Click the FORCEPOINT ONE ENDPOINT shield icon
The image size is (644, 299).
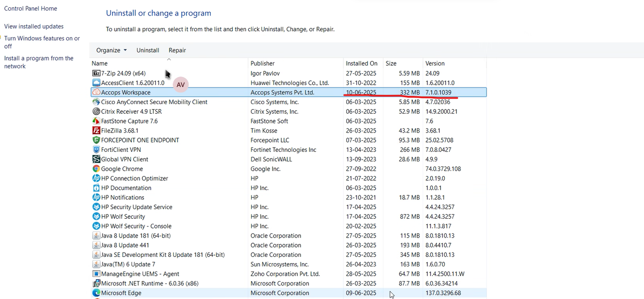[x=96, y=140]
